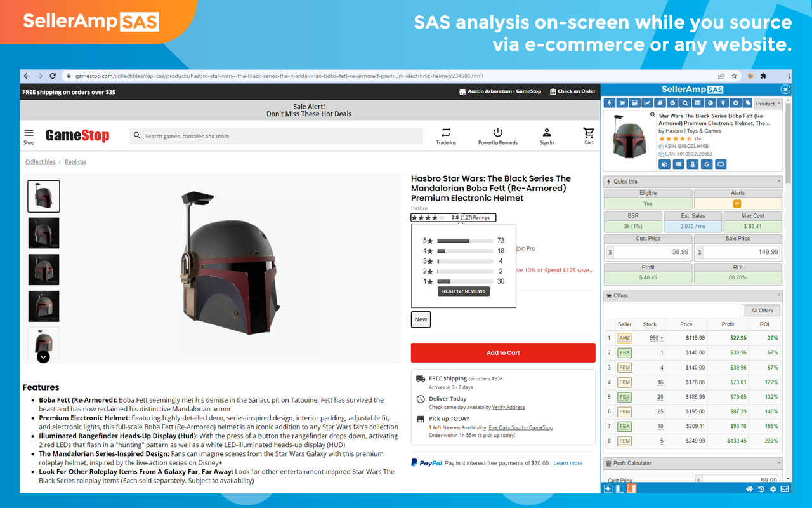
Task: Click the IP alert badge under Alerts
Action: (x=737, y=204)
